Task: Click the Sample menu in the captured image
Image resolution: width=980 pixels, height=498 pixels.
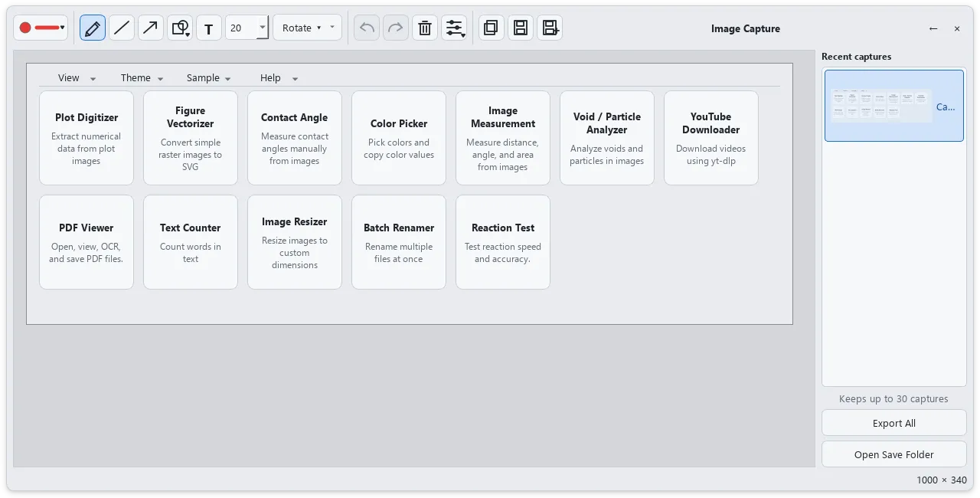Action: pyautogui.click(x=209, y=77)
